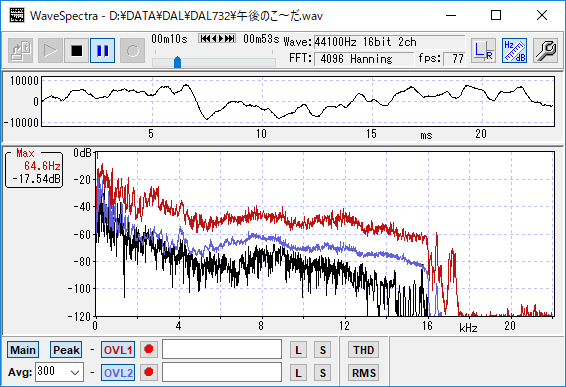
Task: Toggle the Main spectrum display button
Action: (23, 350)
